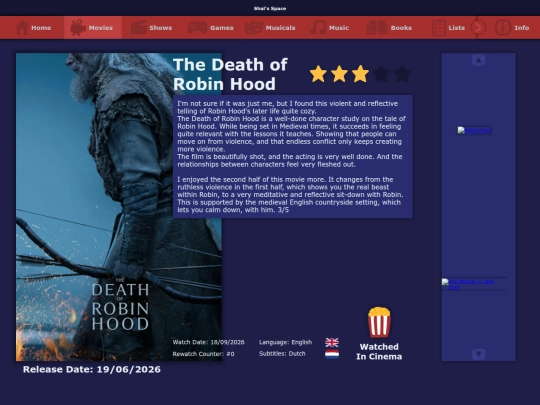540x405 pixels.
Task: Open the Books section
Action: tap(389, 28)
